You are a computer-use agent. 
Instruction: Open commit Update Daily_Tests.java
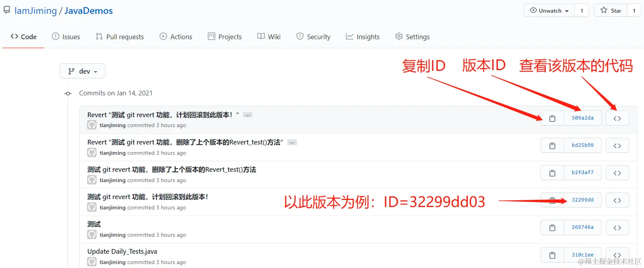[x=122, y=251]
